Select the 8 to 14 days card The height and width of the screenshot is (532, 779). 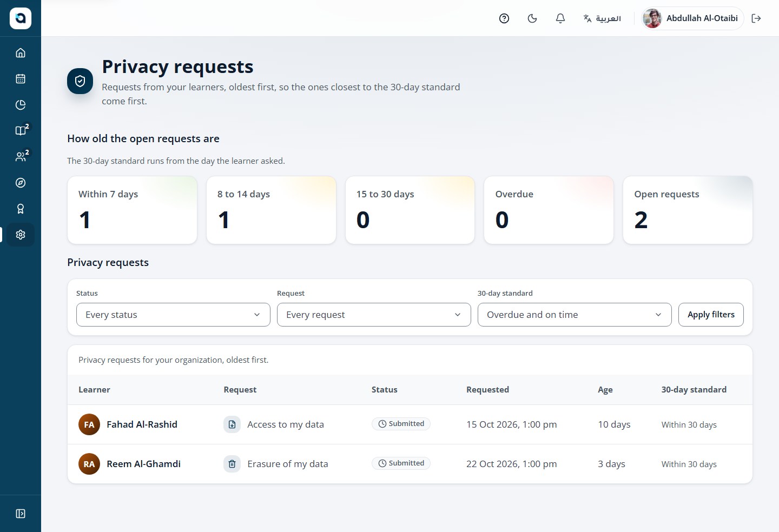(x=271, y=210)
